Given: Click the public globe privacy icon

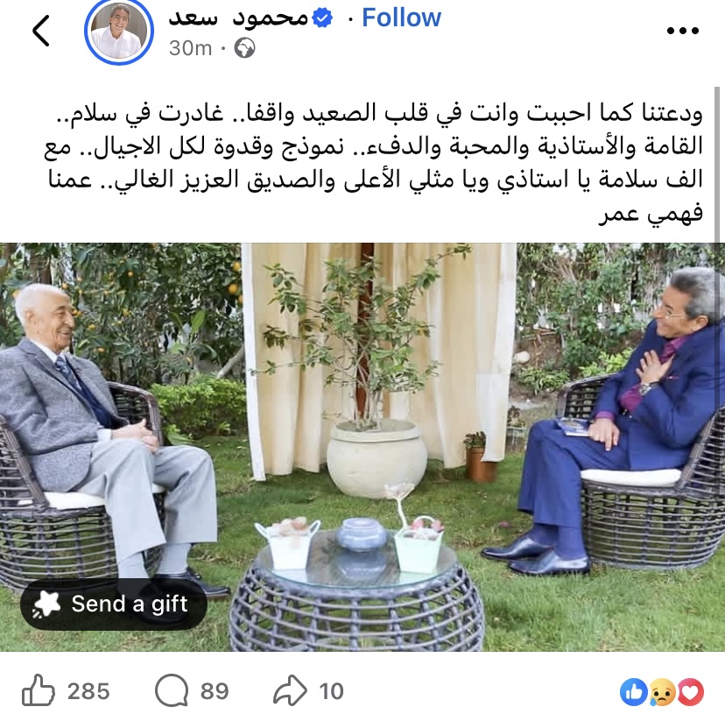Looking at the screenshot, I should 244,48.
